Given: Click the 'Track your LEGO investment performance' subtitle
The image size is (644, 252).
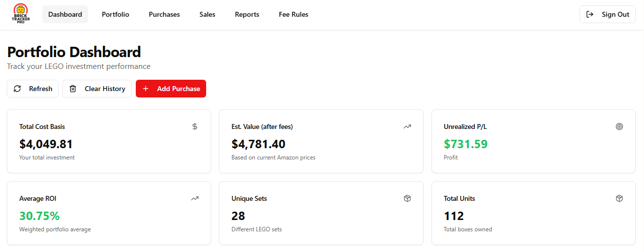Looking at the screenshot, I should click(79, 66).
